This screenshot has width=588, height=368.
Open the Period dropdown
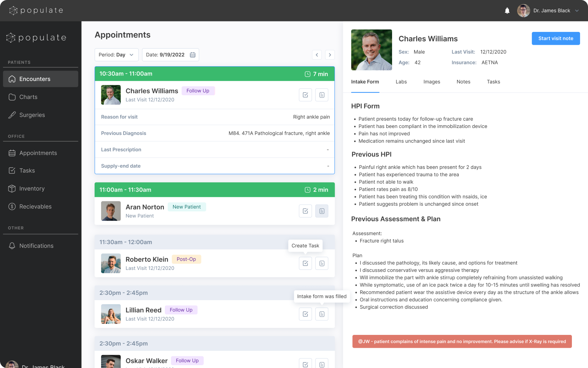pyautogui.click(x=117, y=54)
